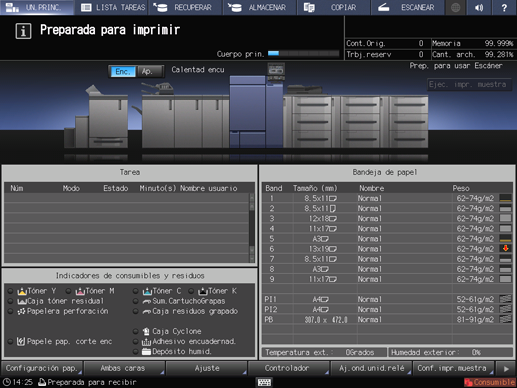This screenshot has width=517, height=388.
Task: Open the on-screen keyboard icon
Action: pos(264,382)
